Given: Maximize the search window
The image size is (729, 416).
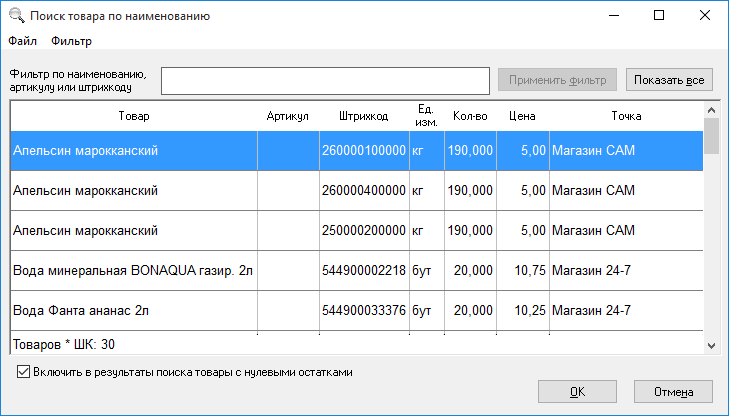Looking at the screenshot, I should click(659, 16).
